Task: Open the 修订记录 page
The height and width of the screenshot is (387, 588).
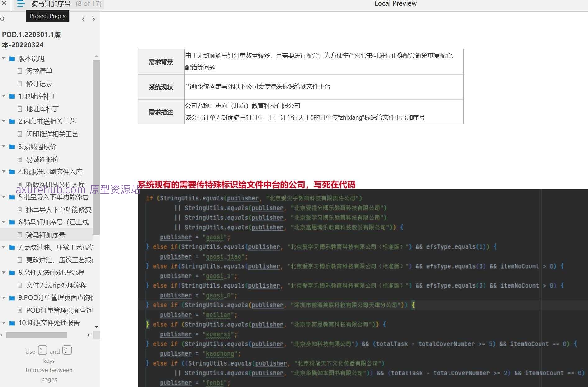Action: pyautogui.click(x=39, y=84)
